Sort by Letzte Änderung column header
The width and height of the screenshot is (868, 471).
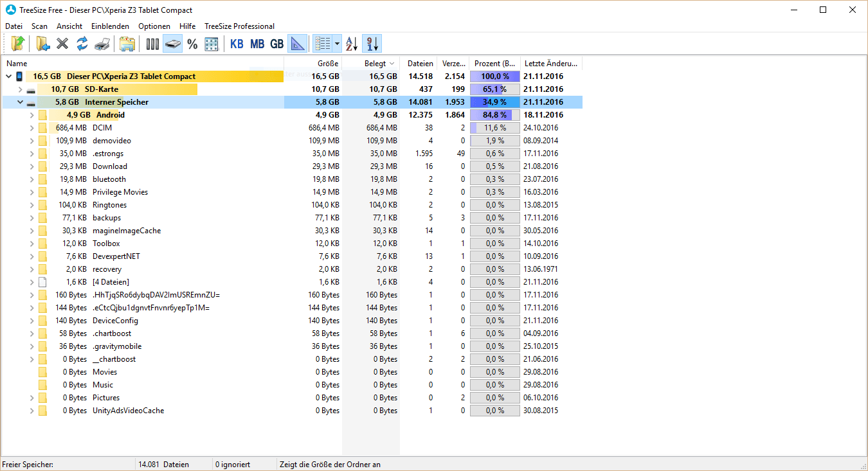(551, 64)
